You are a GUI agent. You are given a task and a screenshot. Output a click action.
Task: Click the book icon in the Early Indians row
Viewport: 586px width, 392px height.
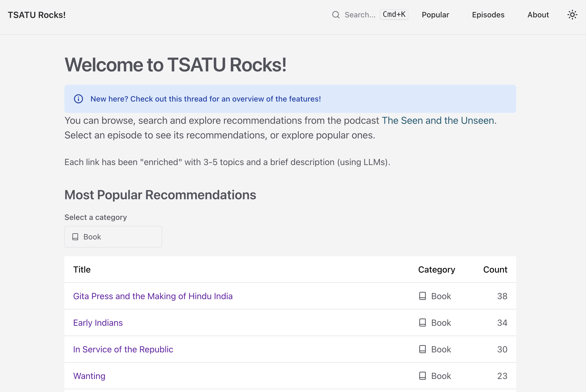coord(423,323)
